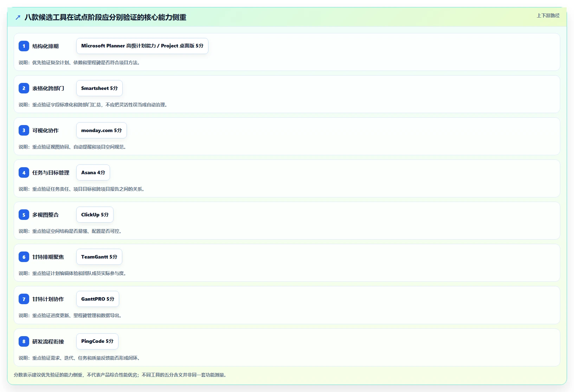Click number badge 4 for 任务与目标管理
The image size is (574, 392).
pos(24,172)
